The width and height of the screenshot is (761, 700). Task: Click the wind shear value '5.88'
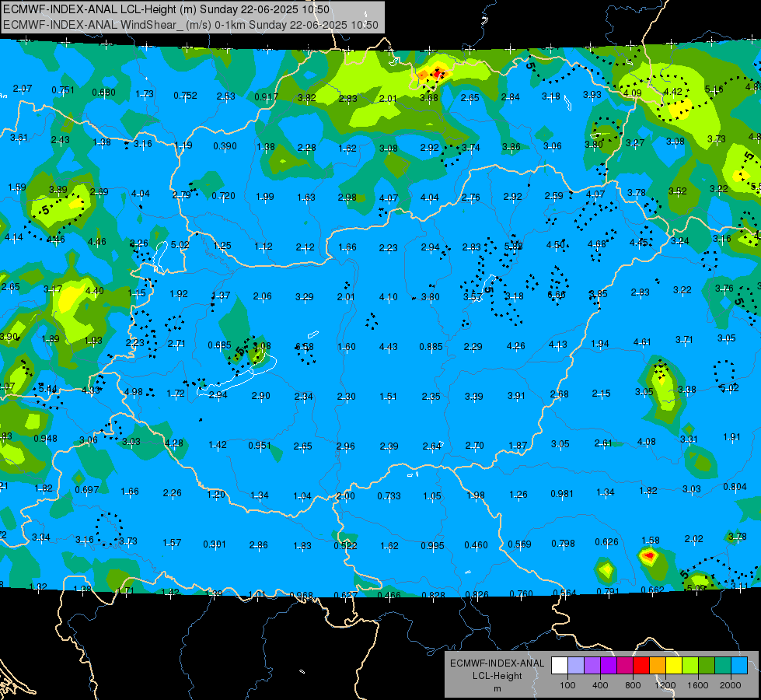(514, 247)
